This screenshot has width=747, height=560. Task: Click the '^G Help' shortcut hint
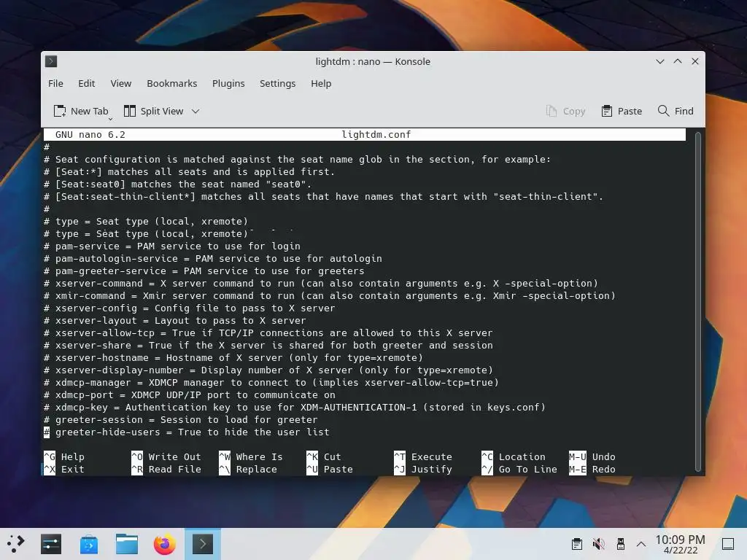[64, 456]
